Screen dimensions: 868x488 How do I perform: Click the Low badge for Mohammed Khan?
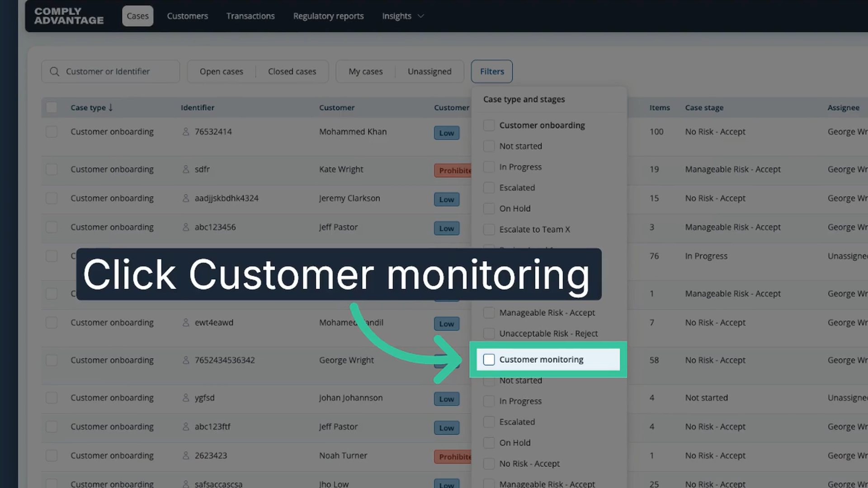pos(446,133)
